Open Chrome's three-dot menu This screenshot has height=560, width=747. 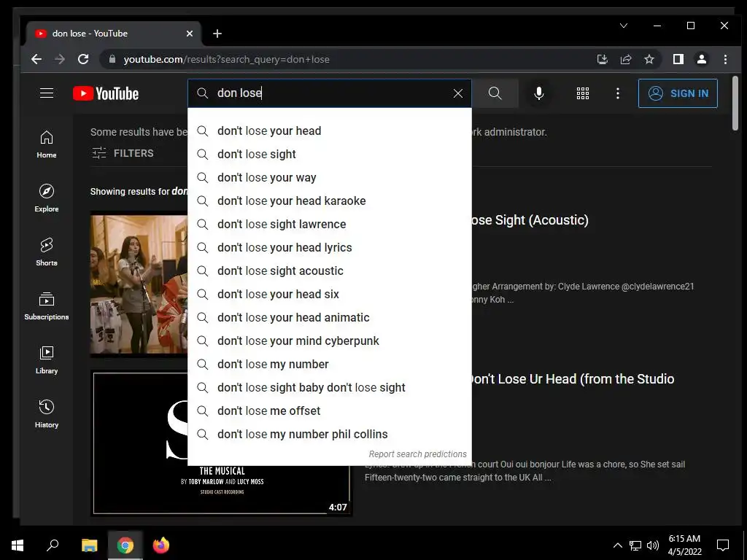pos(725,59)
